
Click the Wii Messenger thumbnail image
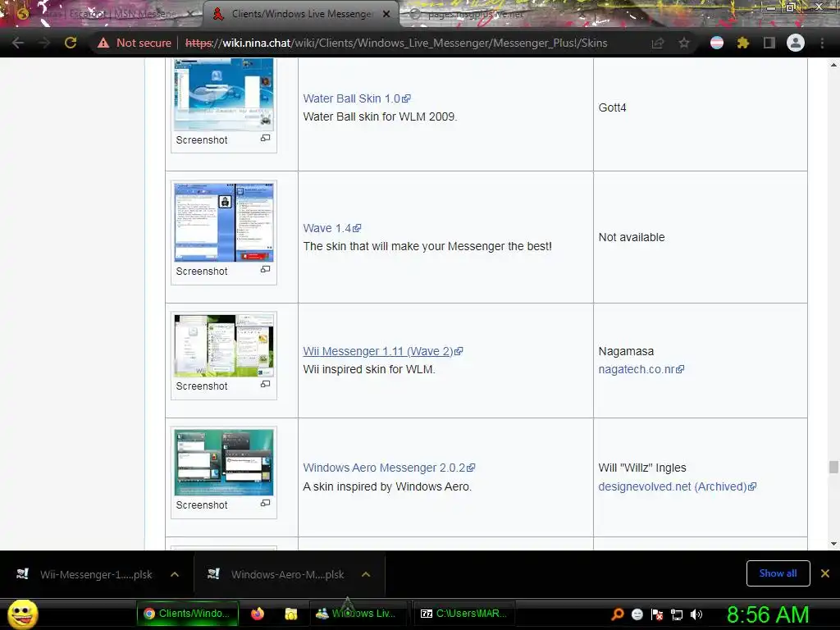click(x=224, y=345)
